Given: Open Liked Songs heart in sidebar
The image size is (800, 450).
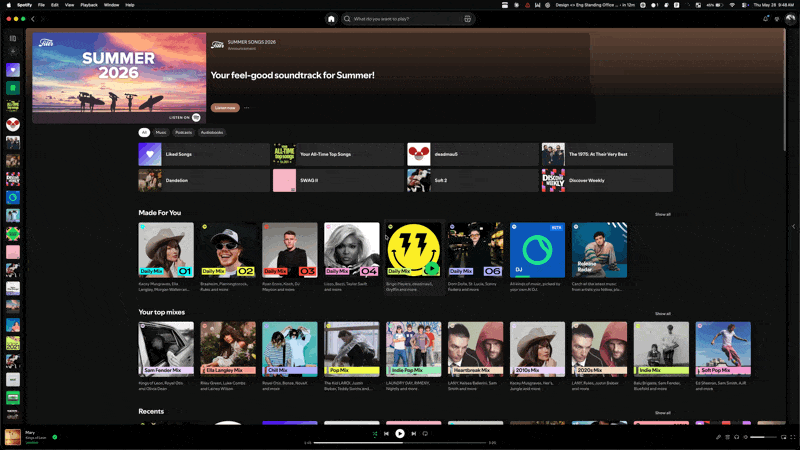Looking at the screenshot, I should click(13, 70).
